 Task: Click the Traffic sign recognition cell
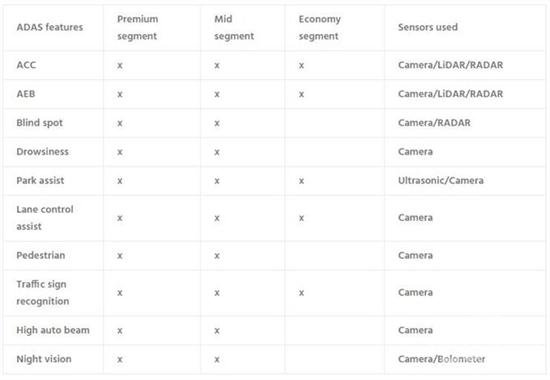click(x=43, y=293)
